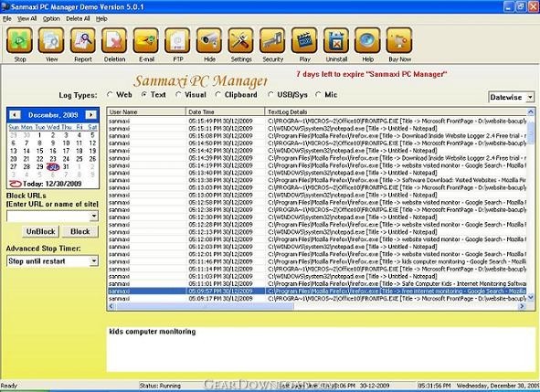Click the Hide camera toolbar icon
This screenshot has height=392, width=540.
tap(209, 40)
